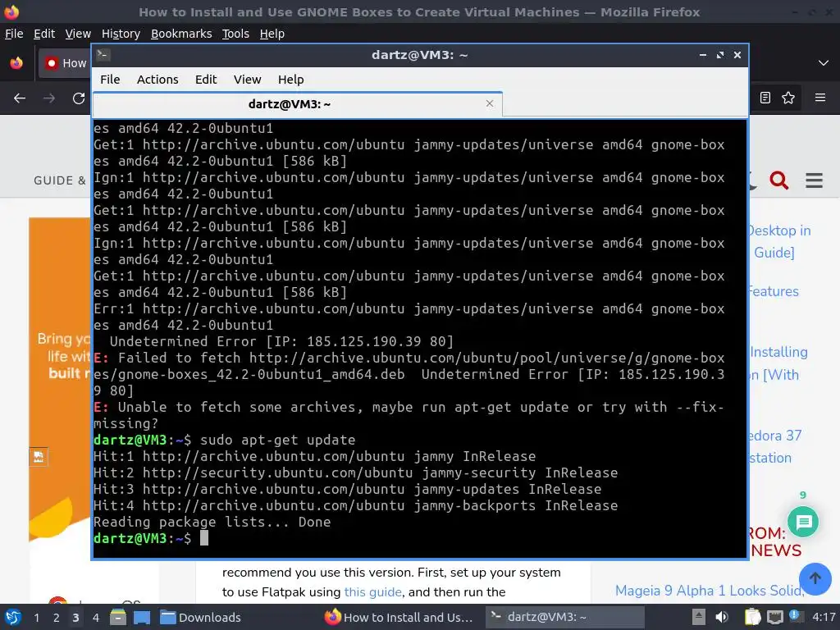Expand the list all tabs chevron in Firefox

(x=824, y=63)
